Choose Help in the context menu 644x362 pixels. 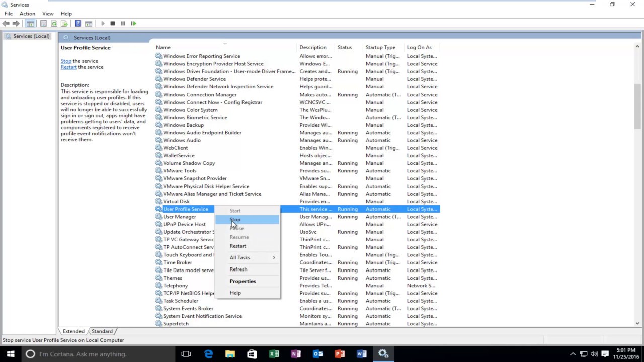click(248, 293)
